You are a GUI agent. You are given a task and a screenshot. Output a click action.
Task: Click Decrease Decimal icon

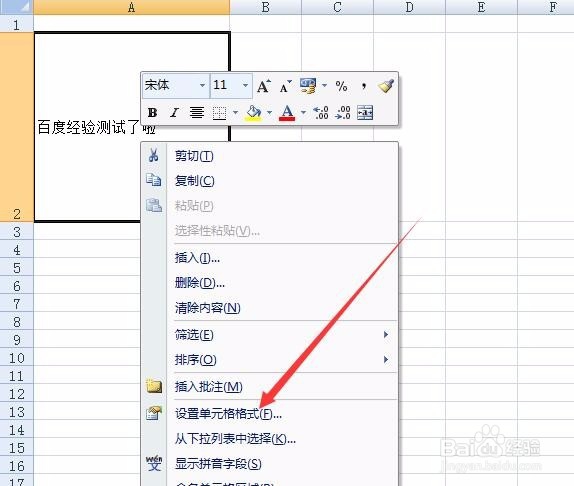[x=343, y=112]
